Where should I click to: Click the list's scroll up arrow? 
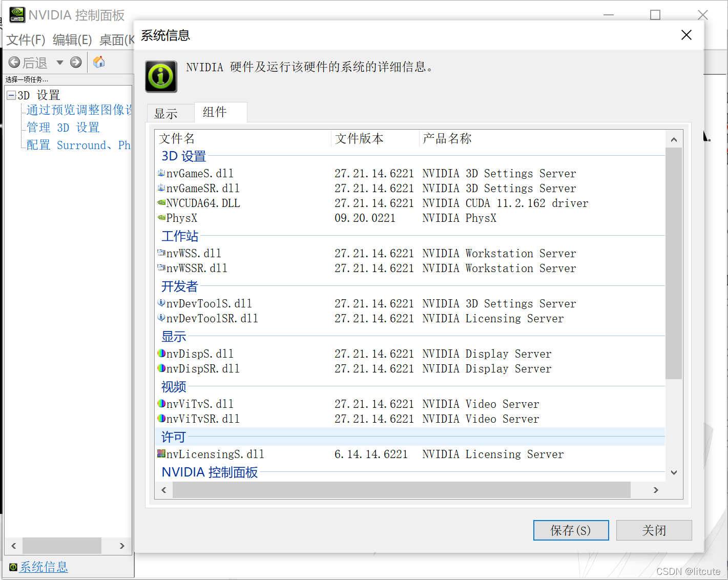coord(674,139)
